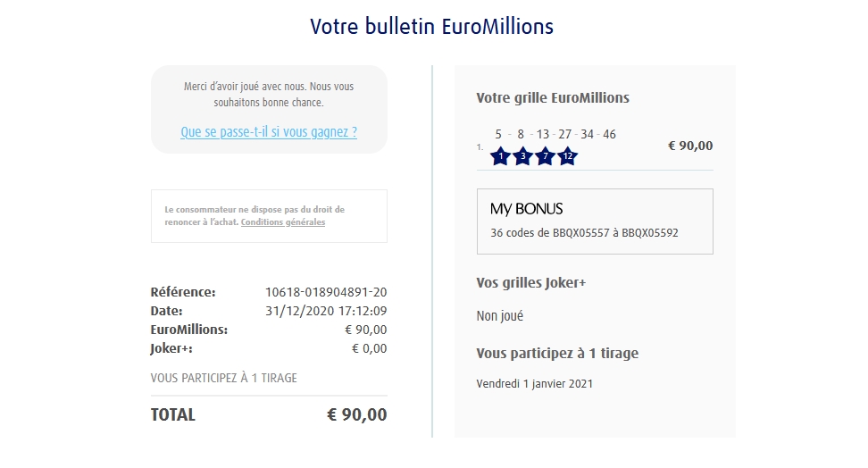The image size is (868, 468).
Task: Click the grid price € 90,00
Action: 690,146
